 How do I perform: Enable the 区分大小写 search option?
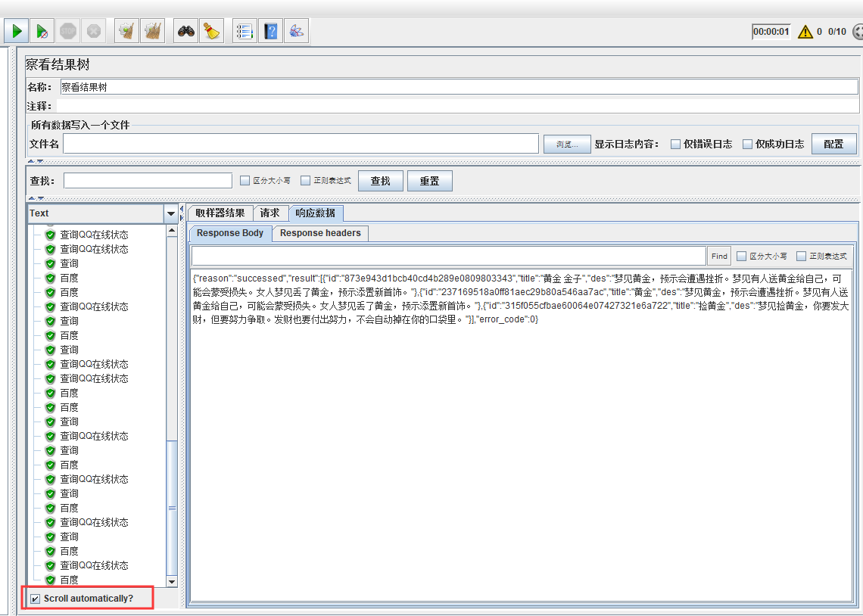point(245,180)
